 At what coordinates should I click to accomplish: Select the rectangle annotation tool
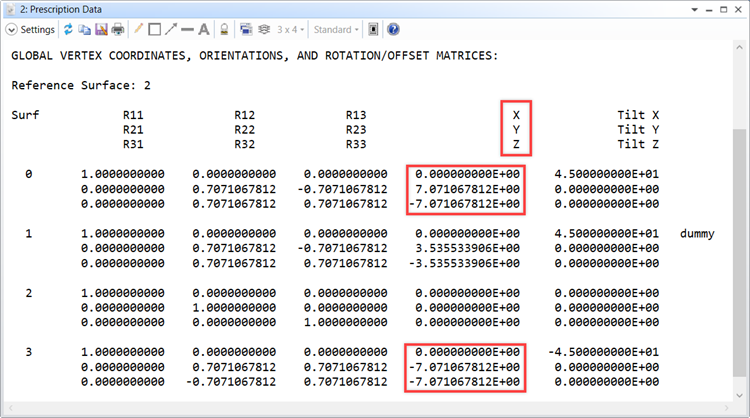154,30
